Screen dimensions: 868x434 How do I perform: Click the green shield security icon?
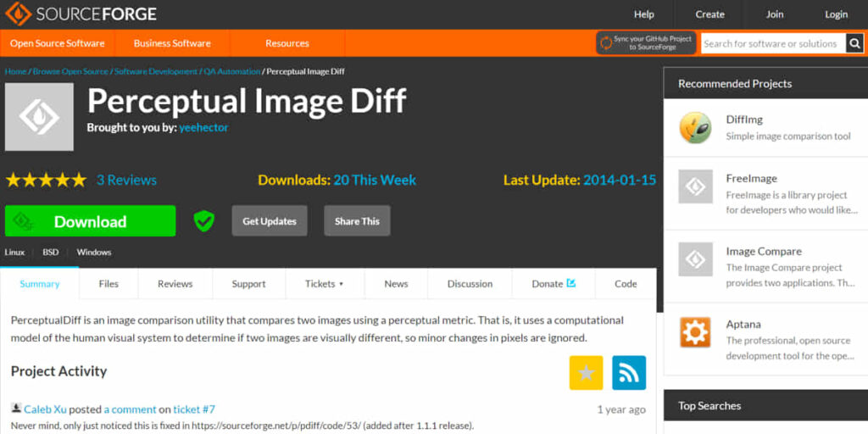click(203, 221)
